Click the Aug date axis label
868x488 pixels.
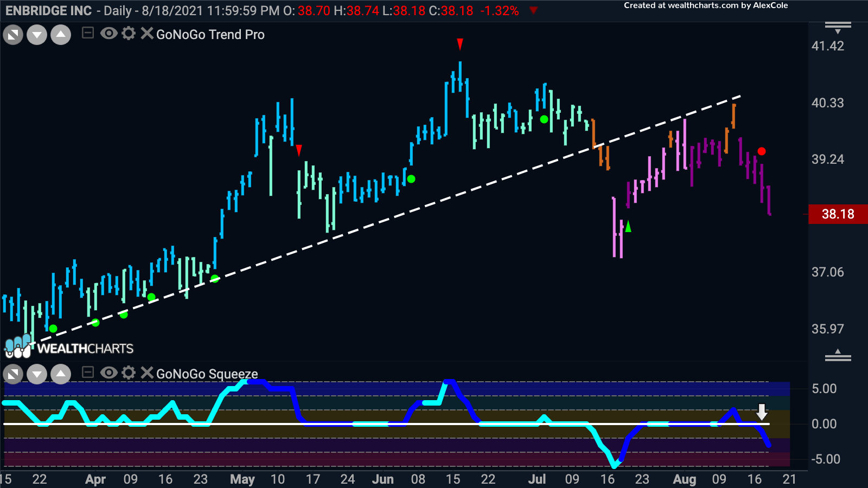[685, 479]
